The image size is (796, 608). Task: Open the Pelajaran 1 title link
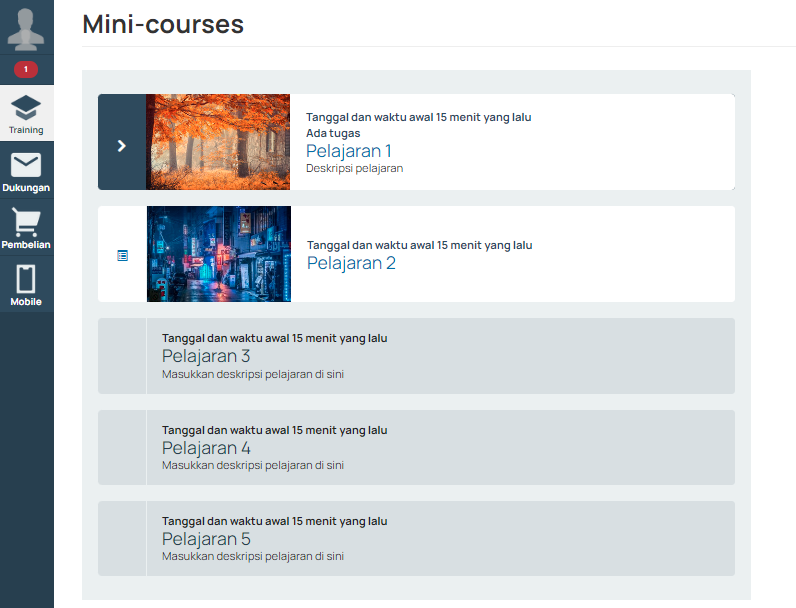348,151
